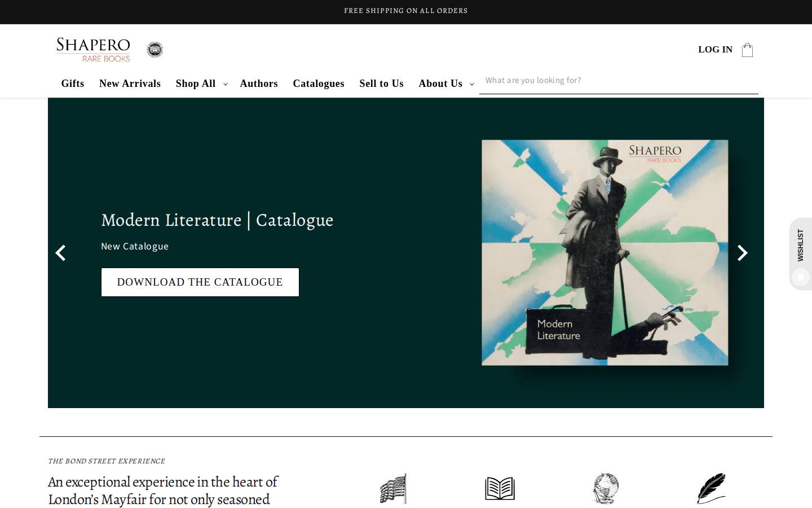The width and height of the screenshot is (812, 508).
Task: Click the LOG IN link
Action: (715, 49)
